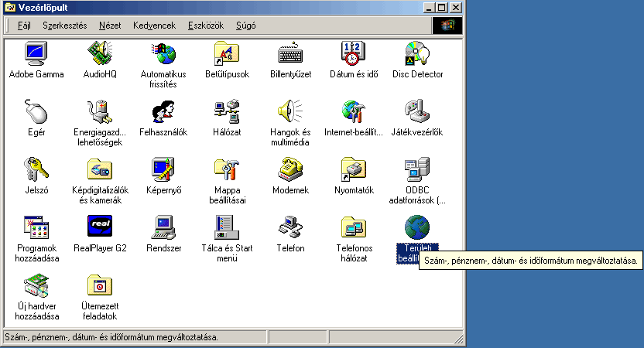Open the Rendszer system icon

[163, 228]
